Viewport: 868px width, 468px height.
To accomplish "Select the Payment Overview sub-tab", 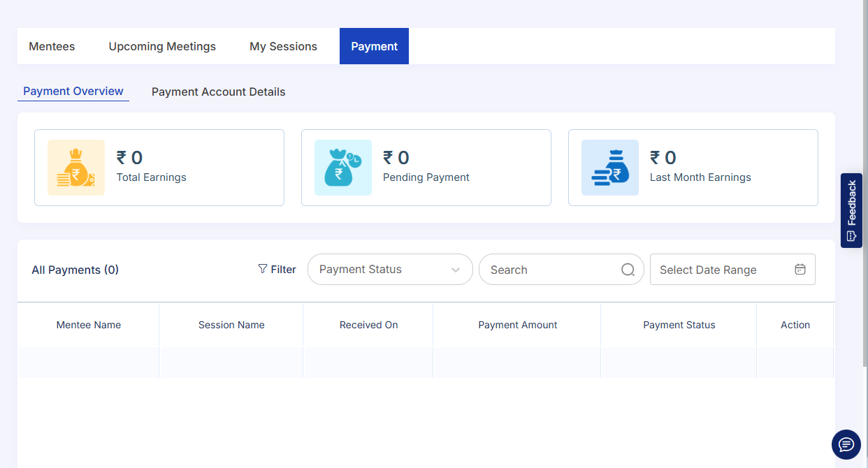I will coord(73,91).
